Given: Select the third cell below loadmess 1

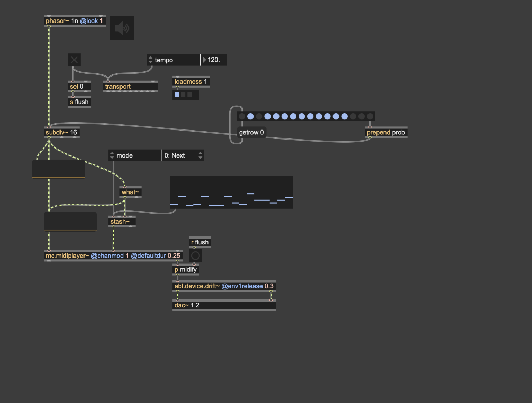Looking at the screenshot, I should tap(189, 95).
